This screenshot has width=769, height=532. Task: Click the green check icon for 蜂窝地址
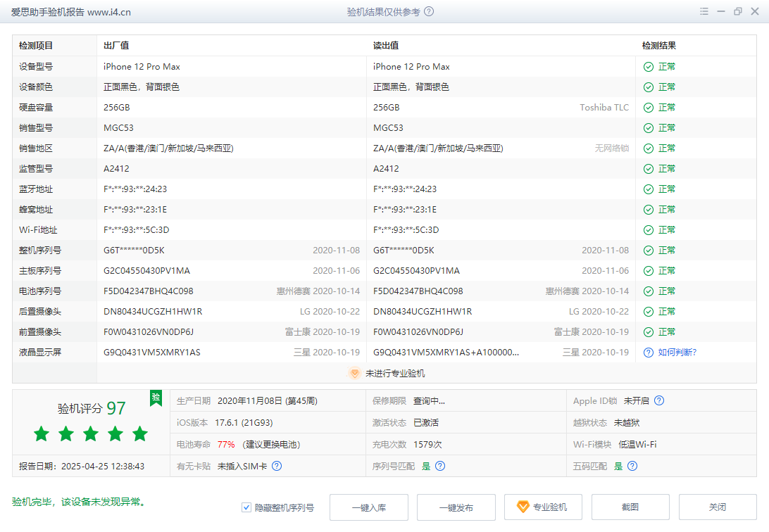pyautogui.click(x=649, y=210)
